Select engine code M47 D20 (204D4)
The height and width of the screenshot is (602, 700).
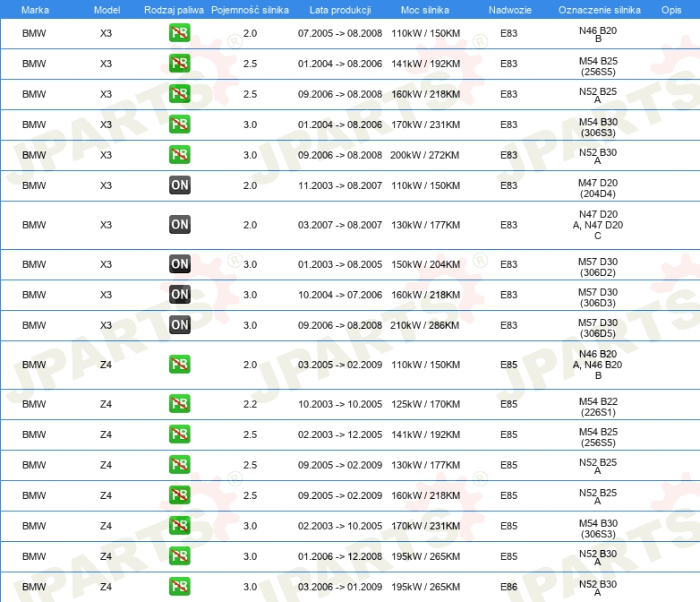[x=598, y=188]
